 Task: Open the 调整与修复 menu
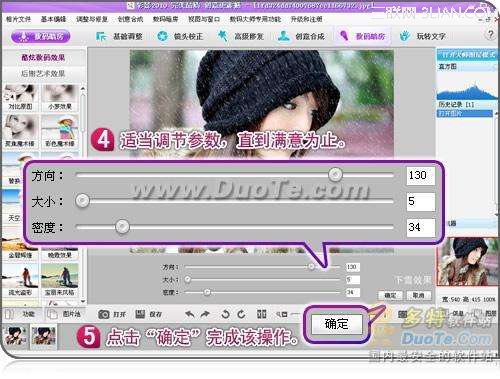(x=92, y=19)
